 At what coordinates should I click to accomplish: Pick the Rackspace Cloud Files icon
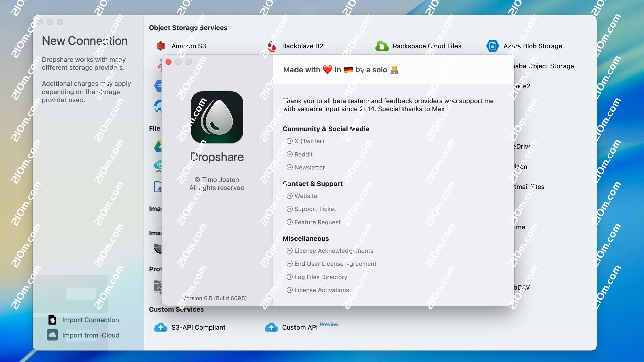click(x=382, y=46)
